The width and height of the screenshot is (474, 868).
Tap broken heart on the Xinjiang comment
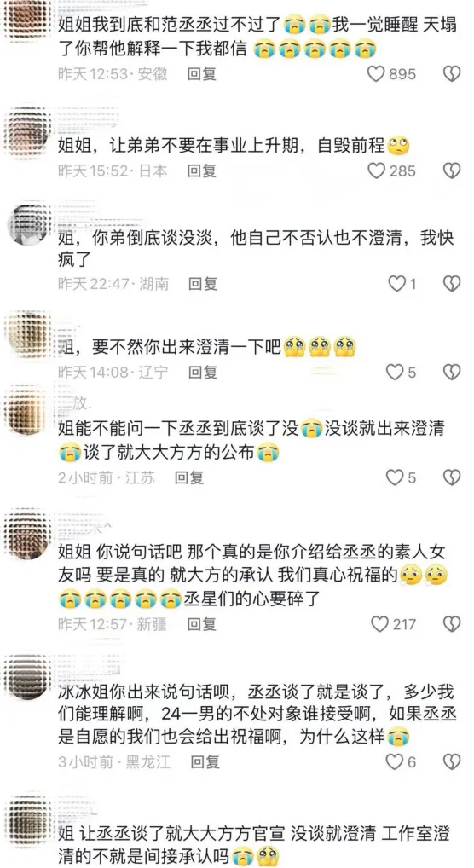(453, 624)
